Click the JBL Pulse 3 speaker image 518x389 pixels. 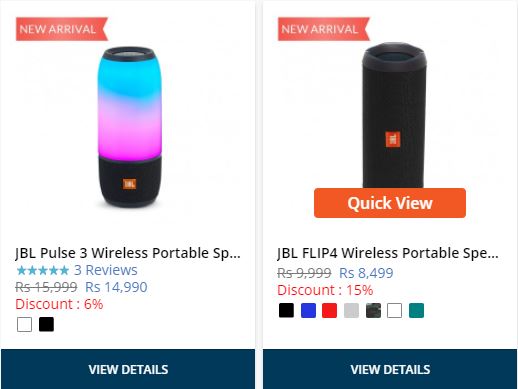[x=130, y=127]
